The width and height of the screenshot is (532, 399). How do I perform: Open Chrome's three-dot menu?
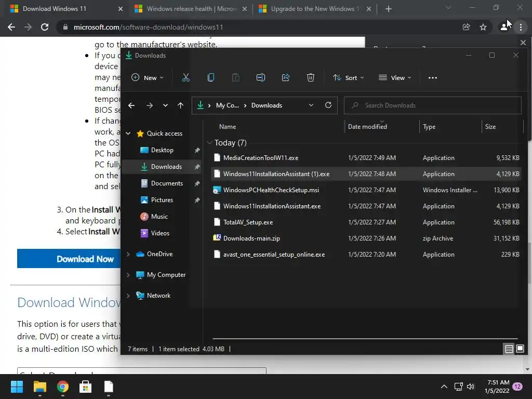[x=521, y=27]
